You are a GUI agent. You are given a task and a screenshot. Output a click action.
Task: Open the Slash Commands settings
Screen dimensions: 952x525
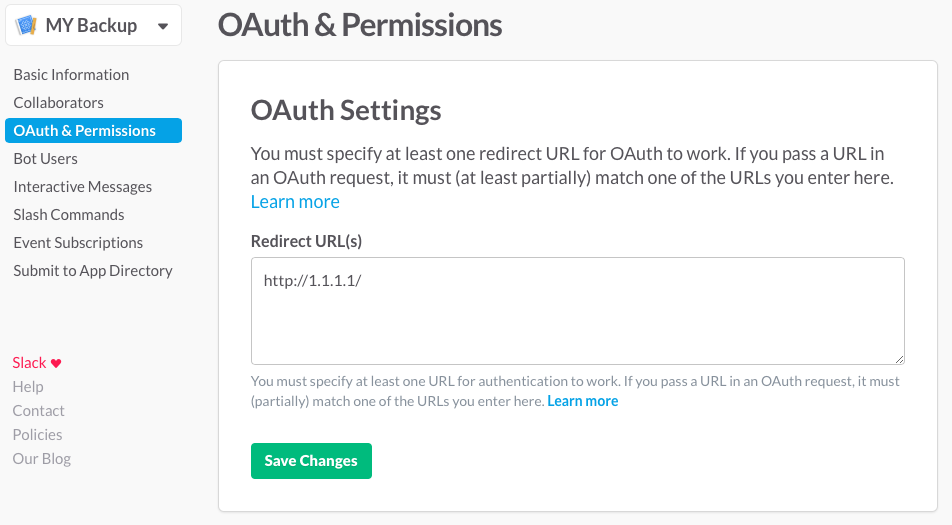tap(68, 215)
